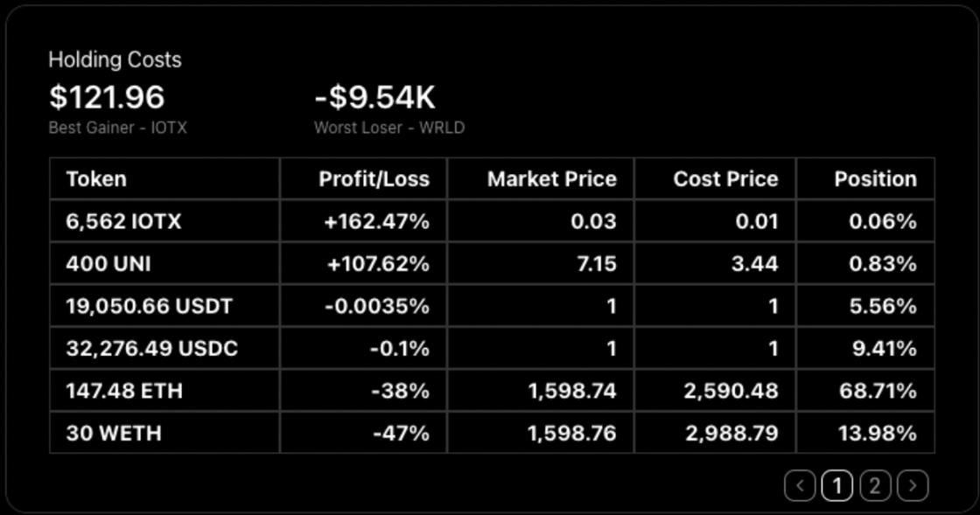Viewport: 980px width, 515px height.
Task: Click the Best Gainer - IOTX label
Action: pyautogui.click(x=117, y=128)
